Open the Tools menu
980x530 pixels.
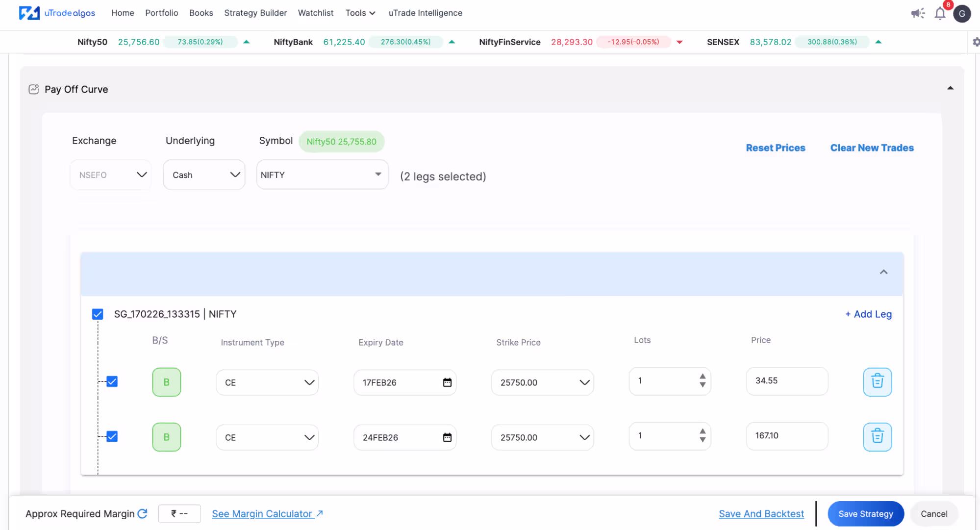pyautogui.click(x=360, y=13)
